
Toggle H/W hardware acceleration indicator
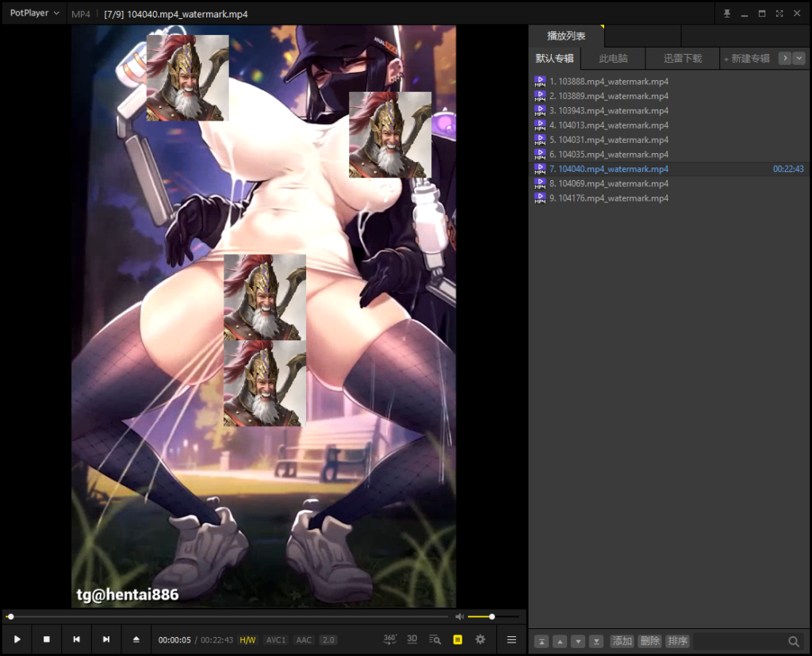click(247, 640)
